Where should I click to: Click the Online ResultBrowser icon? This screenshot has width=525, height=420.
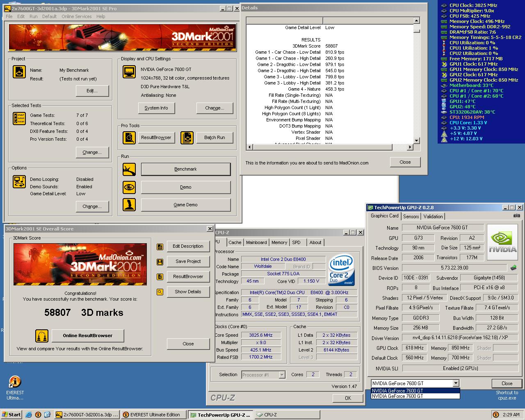pyautogui.click(x=42, y=336)
